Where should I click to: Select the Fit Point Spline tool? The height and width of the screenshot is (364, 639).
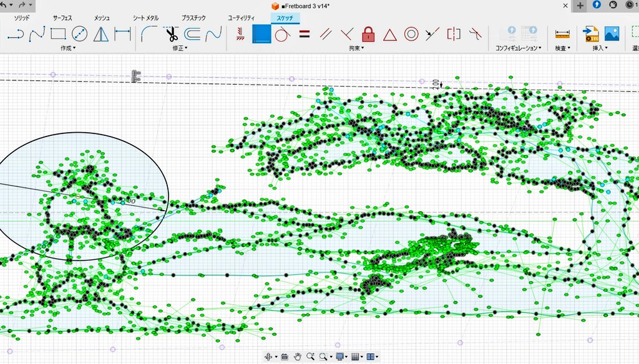(x=37, y=34)
